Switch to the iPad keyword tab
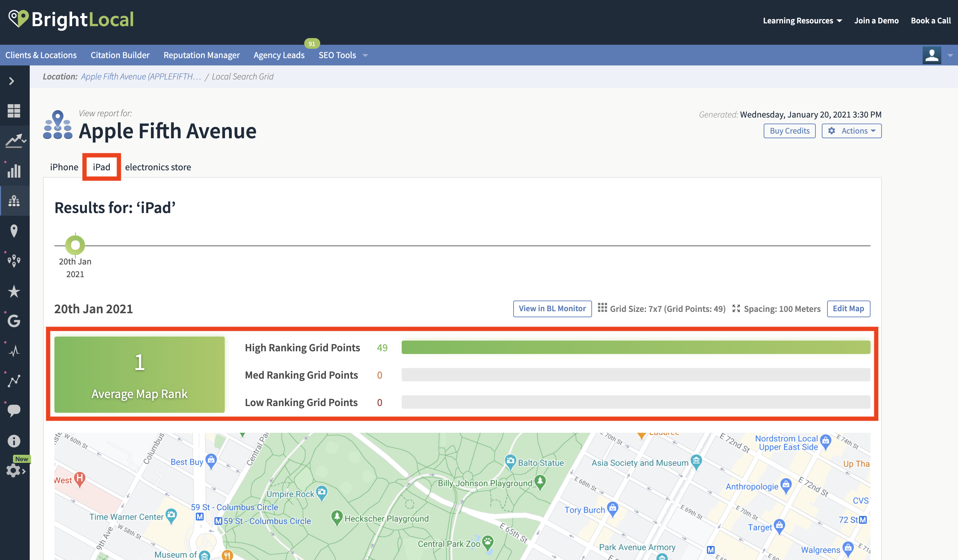 click(x=102, y=167)
